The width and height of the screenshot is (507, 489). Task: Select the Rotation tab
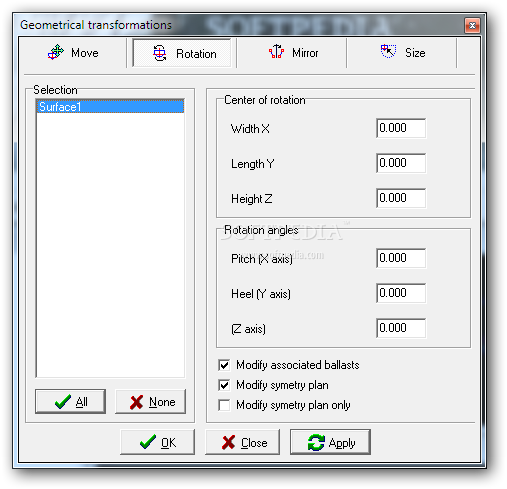tap(182, 53)
